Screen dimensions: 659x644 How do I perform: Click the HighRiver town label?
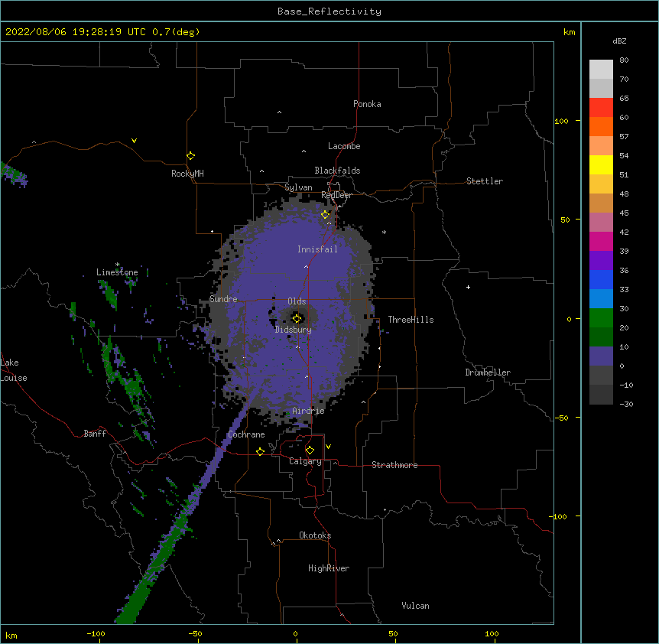(x=329, y=568)
